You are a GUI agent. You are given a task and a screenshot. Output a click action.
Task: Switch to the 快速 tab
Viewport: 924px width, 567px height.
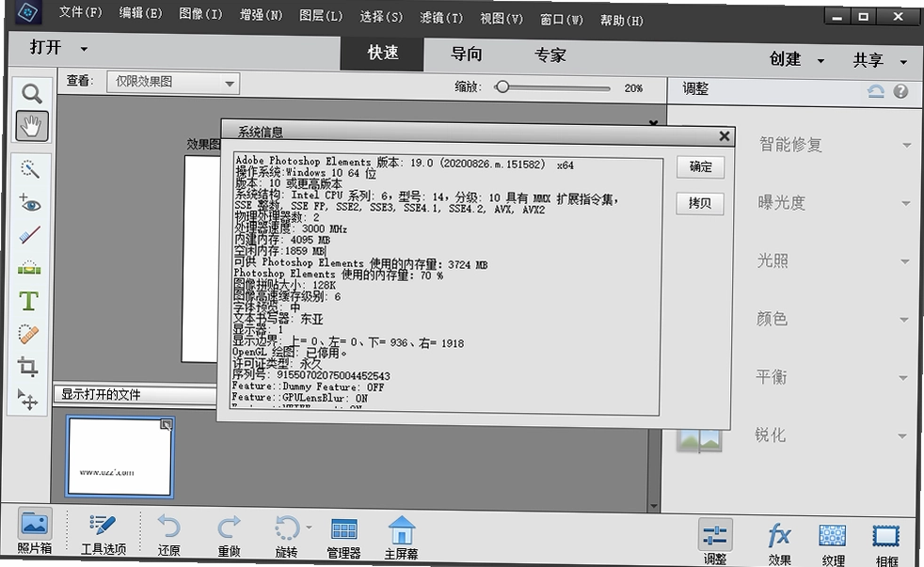[382, 54]
